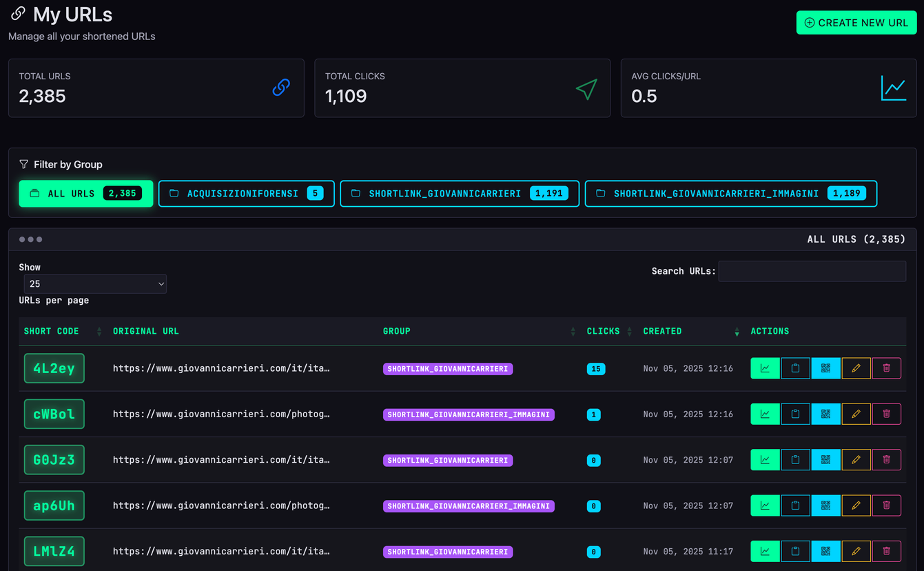Edit the ap6Uh shortened URL
Image resolution: width=924 pixels, height=571 pixels.
click(856, 505)
